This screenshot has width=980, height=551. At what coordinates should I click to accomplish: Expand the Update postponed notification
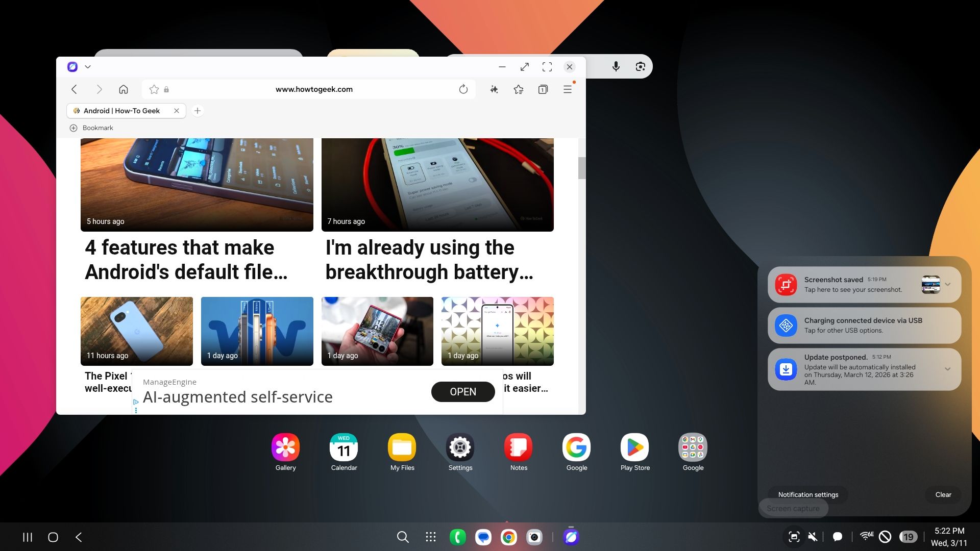[948, 369]
